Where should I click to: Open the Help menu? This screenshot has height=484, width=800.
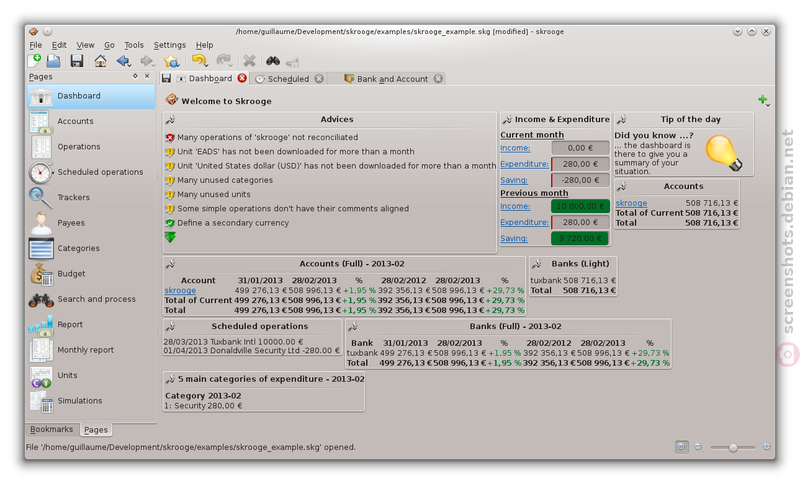(x=204, y=45)
